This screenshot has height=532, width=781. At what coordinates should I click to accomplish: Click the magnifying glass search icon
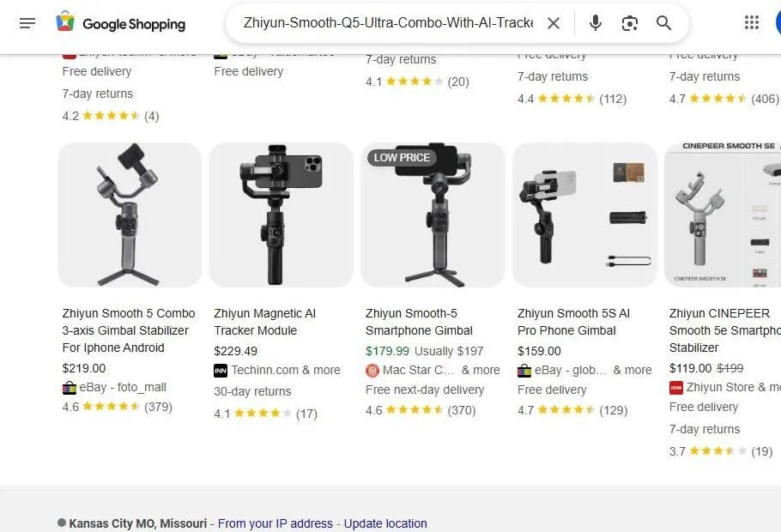click(663, 23)
